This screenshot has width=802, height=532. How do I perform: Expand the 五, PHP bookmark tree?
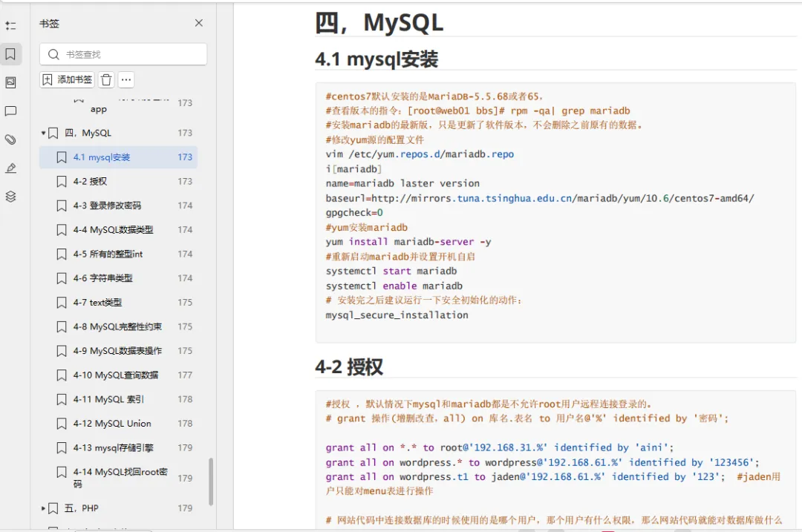tap(44, 508)
